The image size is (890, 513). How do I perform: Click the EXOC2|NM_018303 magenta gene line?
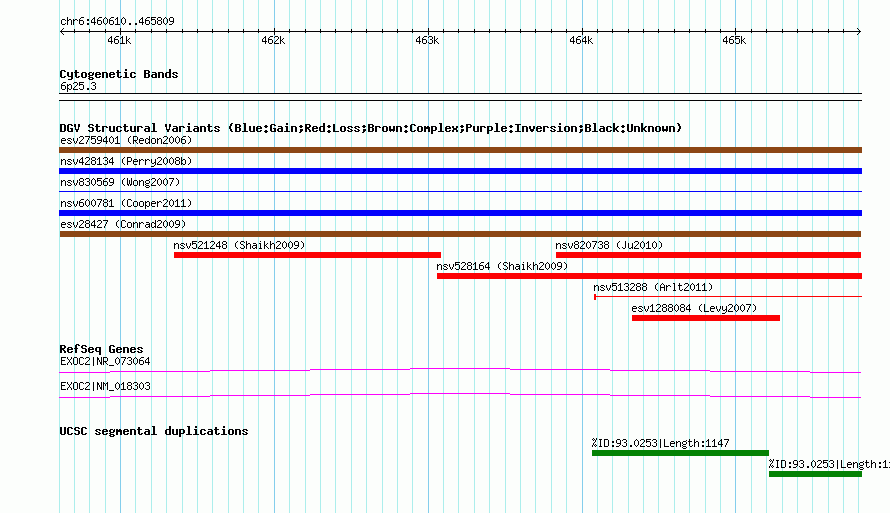460,396
